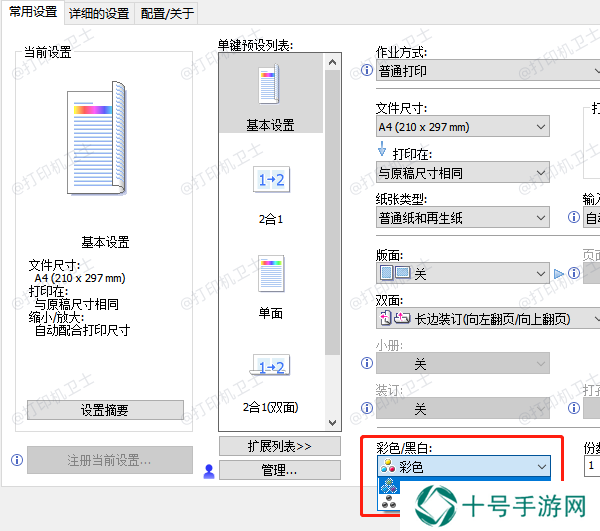Viewport: 600px width, 531px height.
Task: Open the 打印在 dropdown 与原稿尺寸相同
Action: (463, 172)
